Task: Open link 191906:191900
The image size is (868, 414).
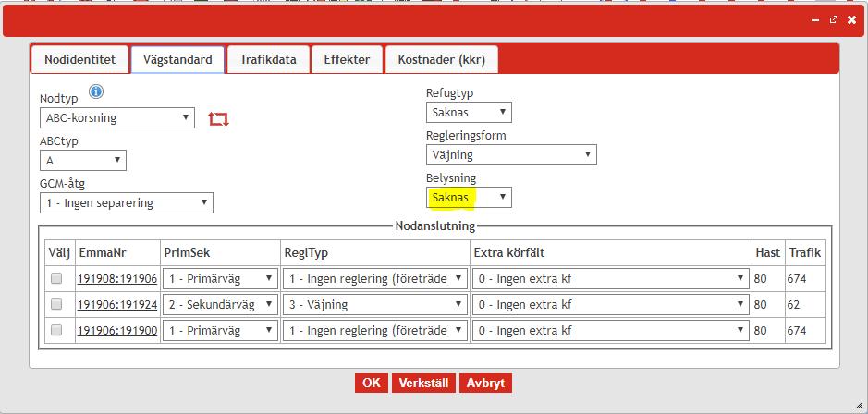Action: coord(117,331)
